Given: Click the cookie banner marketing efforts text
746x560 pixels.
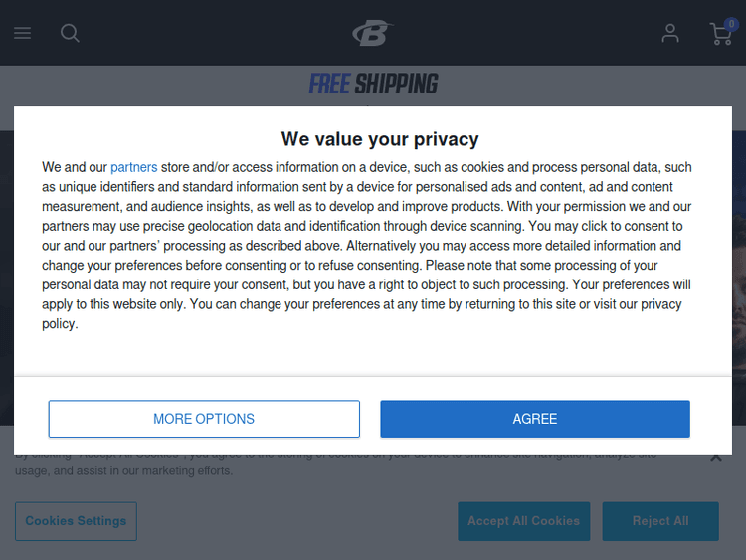Looking at the screenshot, I should [124, 470].
